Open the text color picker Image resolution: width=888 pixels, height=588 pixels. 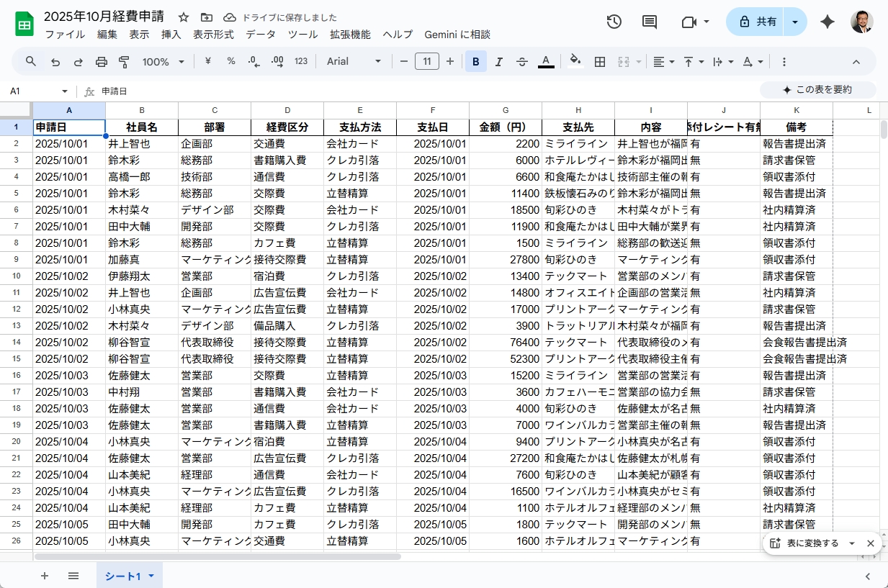[x=546, y=62]
